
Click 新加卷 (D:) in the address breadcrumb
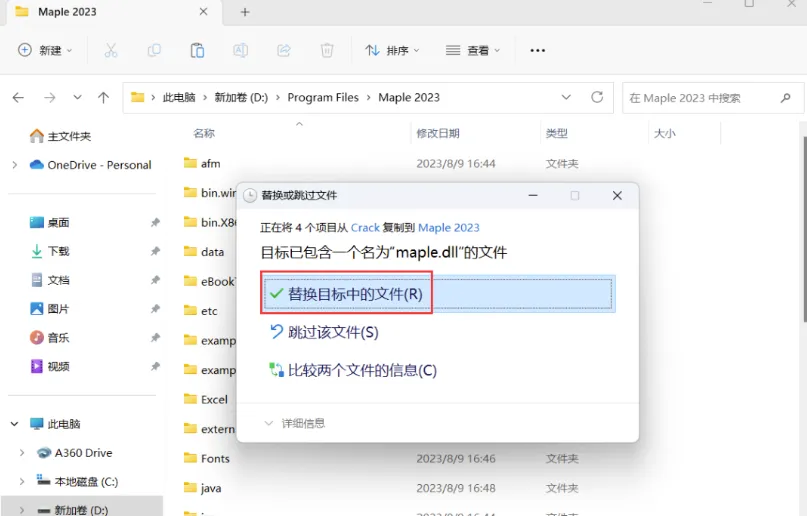pos(241,98)
